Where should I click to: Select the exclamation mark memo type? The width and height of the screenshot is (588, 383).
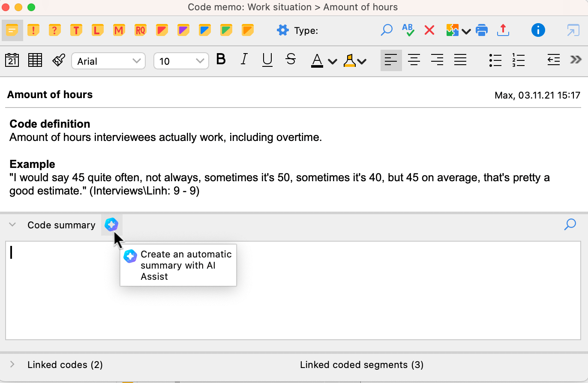click(33, 30)
